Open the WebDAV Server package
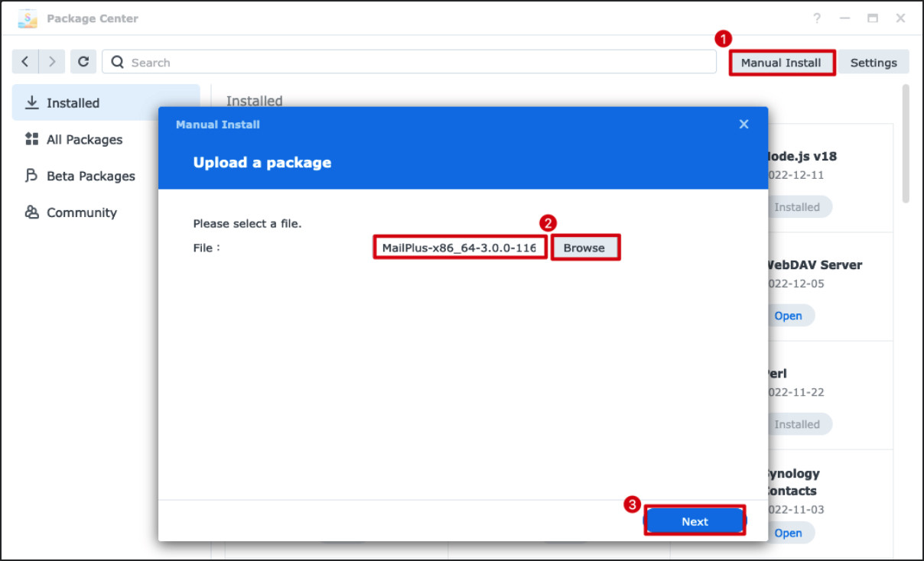This screenshot has height=561, width=924. click(788, 316)
